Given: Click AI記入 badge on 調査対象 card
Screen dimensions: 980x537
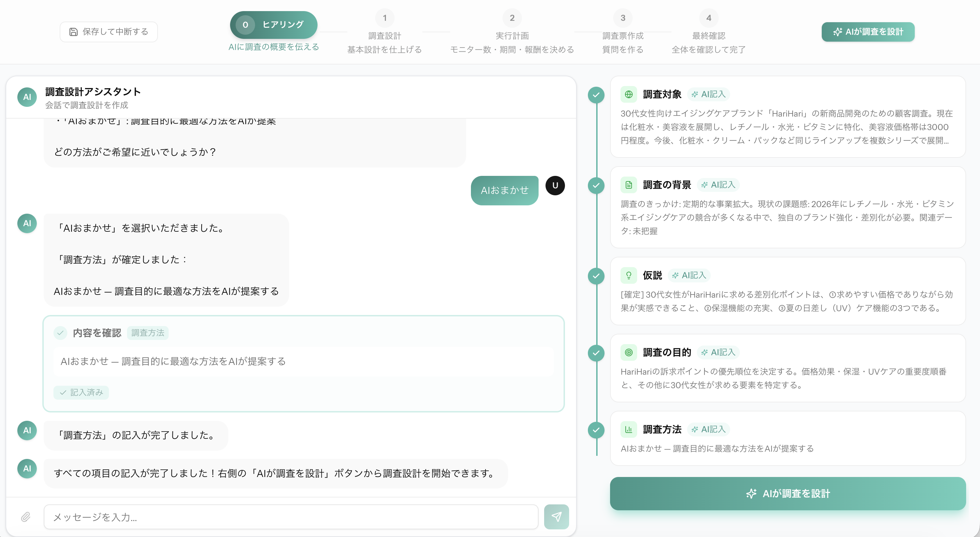Looking at the screenshot, I should (708, 94).
